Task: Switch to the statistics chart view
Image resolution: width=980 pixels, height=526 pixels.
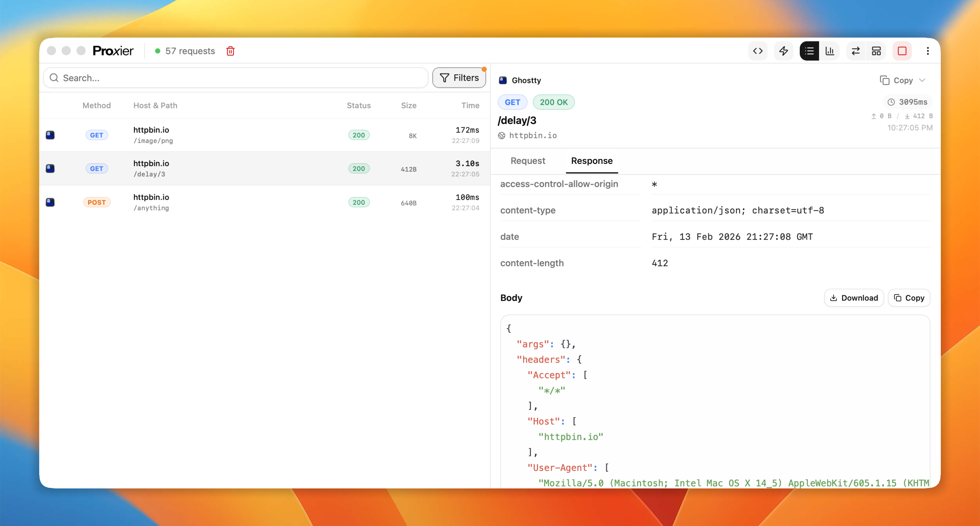Action: pyautogui.click(x=830, y=51)
